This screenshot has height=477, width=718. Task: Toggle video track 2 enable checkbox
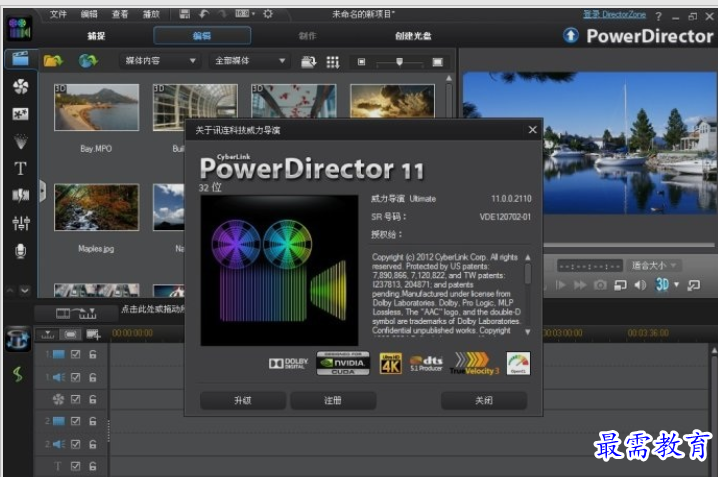click(x=76, y=421)
